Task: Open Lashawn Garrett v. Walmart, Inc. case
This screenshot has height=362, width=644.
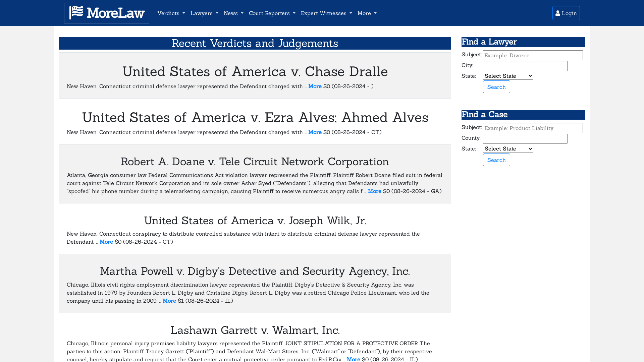Action: 255,330
